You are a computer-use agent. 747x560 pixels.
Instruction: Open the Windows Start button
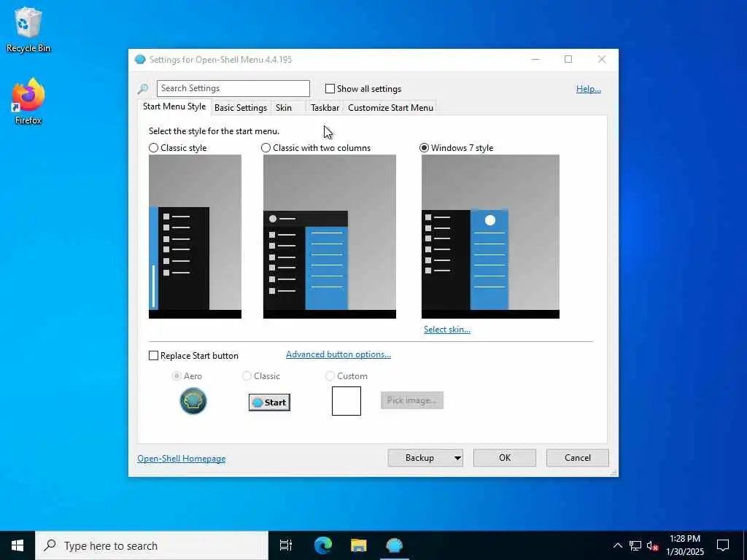pos(18,545)
